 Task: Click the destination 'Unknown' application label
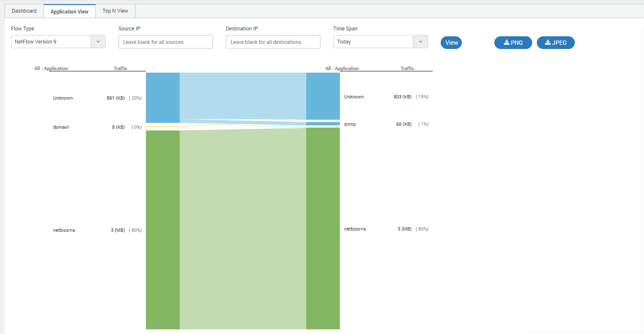(x=354, y=97)
